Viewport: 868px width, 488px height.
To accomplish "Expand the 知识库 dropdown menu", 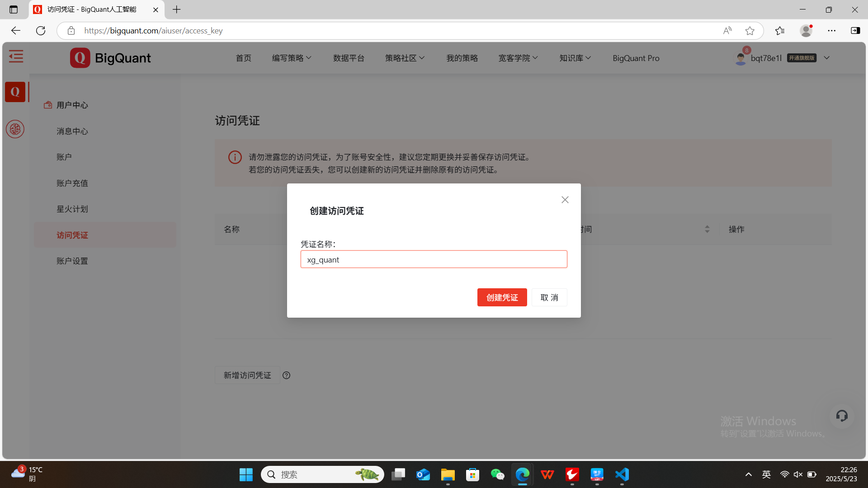I will (x=575, y=58).
